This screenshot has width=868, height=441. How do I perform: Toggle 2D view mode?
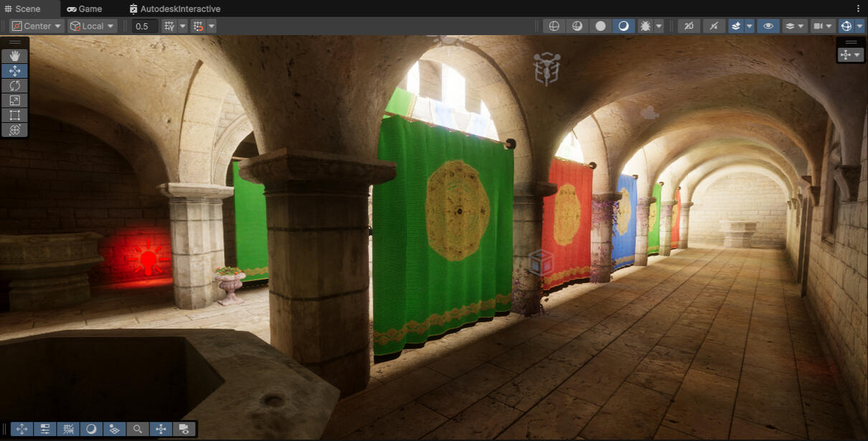tap(689, 26)
